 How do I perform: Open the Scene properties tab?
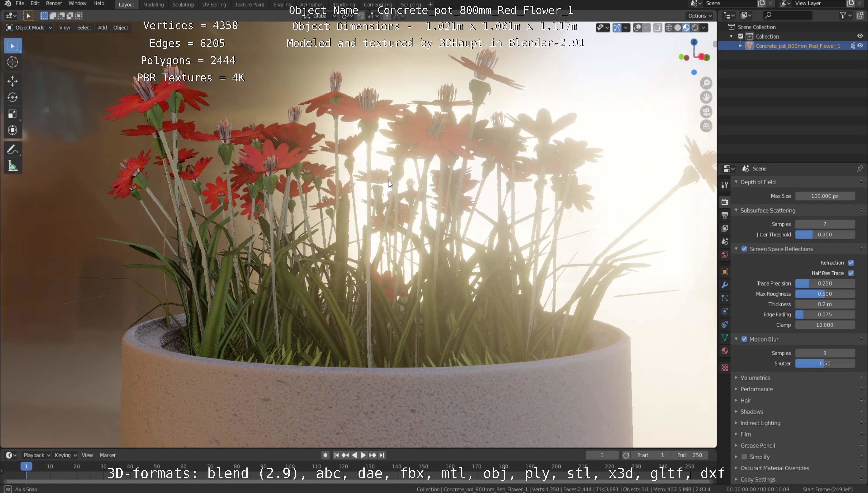coord(724,241)
